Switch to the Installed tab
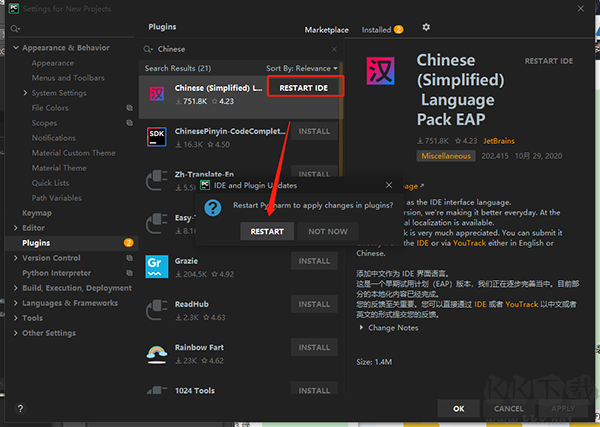 (x=382, y=30)
